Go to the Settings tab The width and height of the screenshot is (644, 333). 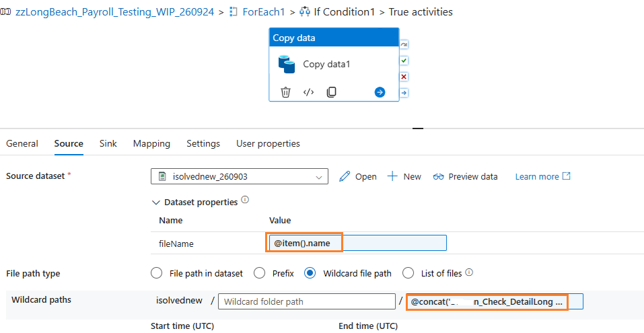(x=203, y=143)
